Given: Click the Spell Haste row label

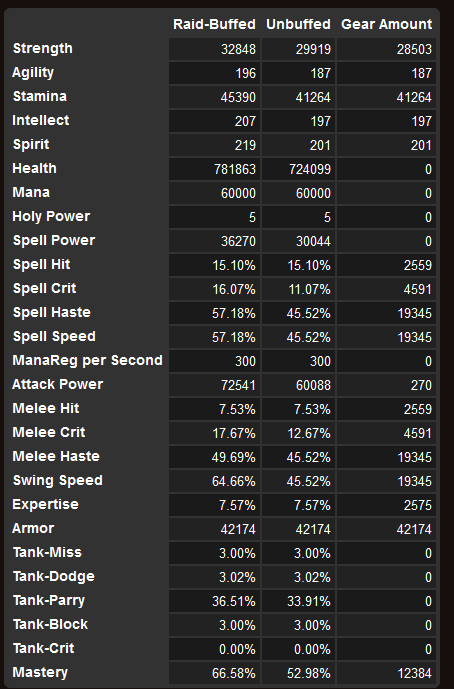Looking at the screenshot, I should pos(52,312).
